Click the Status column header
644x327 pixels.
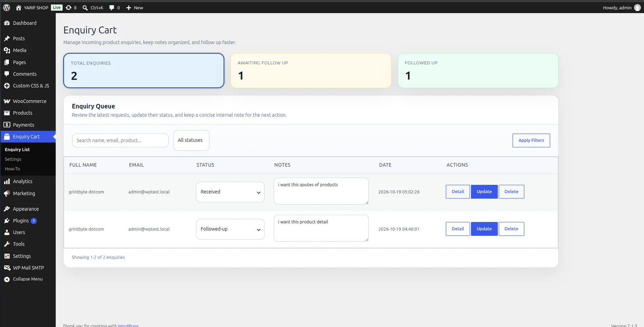pyautogui.click(x=205, y=165)
